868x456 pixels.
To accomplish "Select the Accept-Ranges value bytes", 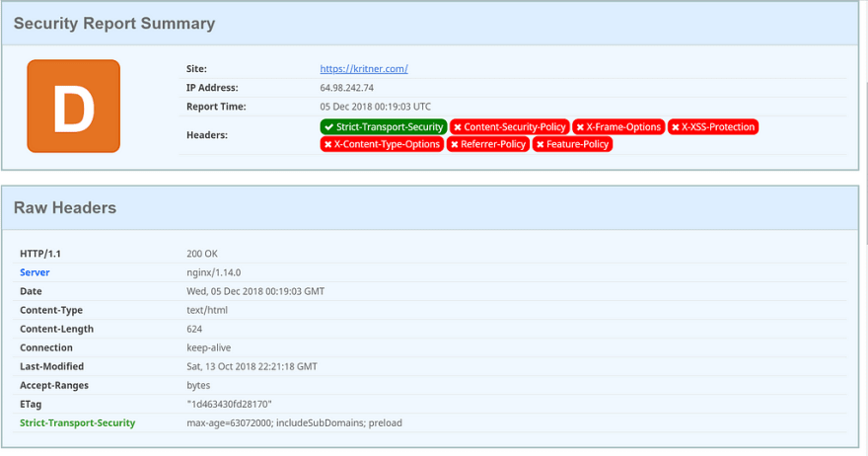I will click(x=198, y=385).
